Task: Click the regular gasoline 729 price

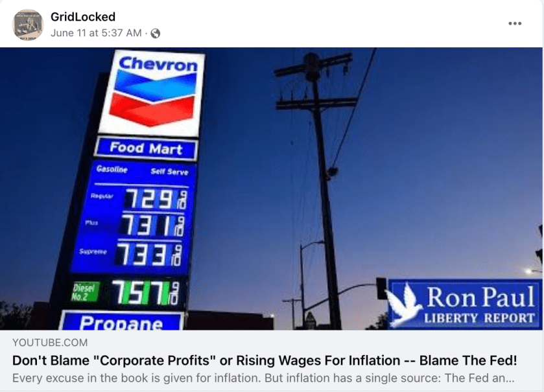Action: pyautogui.click(x=155, y=199)
